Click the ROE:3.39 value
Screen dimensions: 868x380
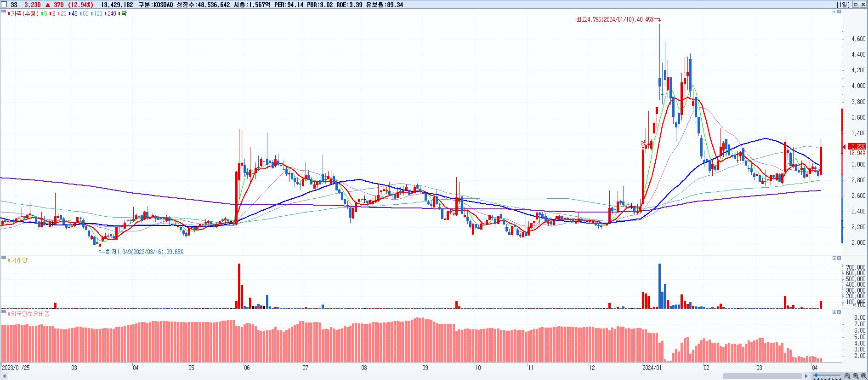point(350,5)
